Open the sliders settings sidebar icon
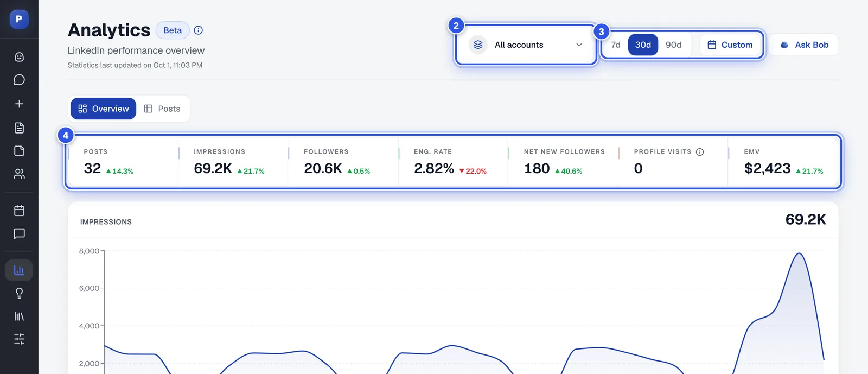 click(x=19, y=339)
